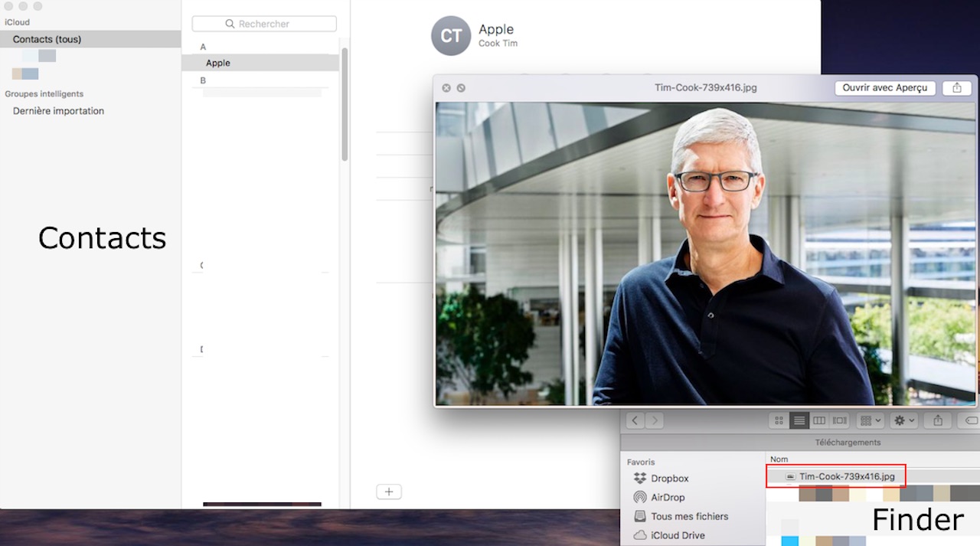Select the Apple contact in the list
The image size is (980, 546).
coord(218,63)
